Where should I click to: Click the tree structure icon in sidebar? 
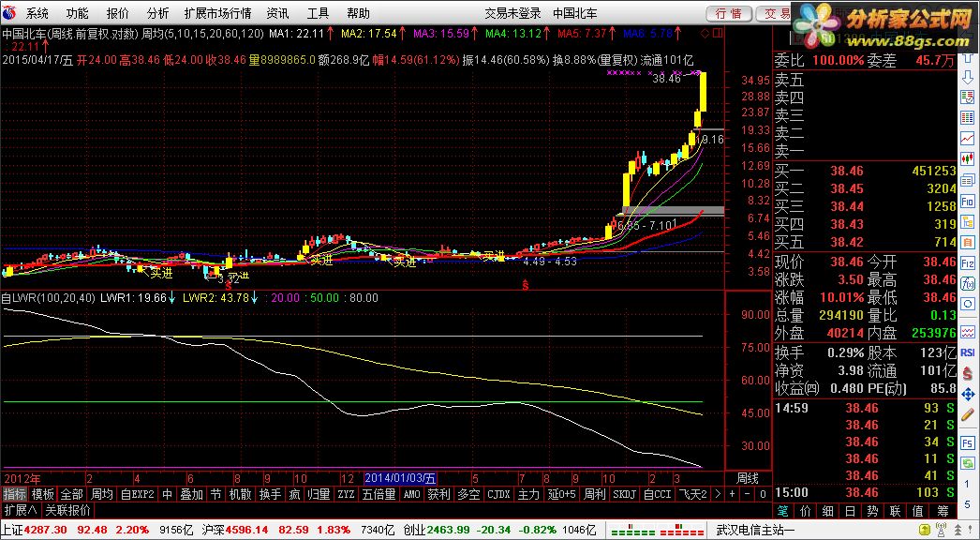coord(968,221)
